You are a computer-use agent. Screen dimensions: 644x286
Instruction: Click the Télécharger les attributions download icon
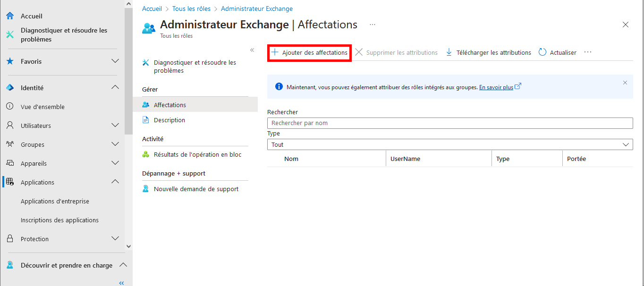448,52
